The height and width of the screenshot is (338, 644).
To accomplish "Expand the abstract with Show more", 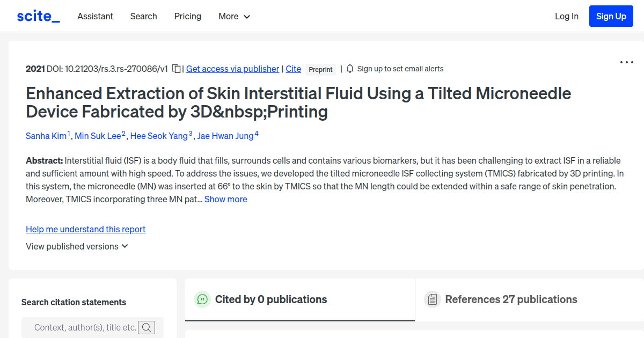I will [x=225, y=199].
